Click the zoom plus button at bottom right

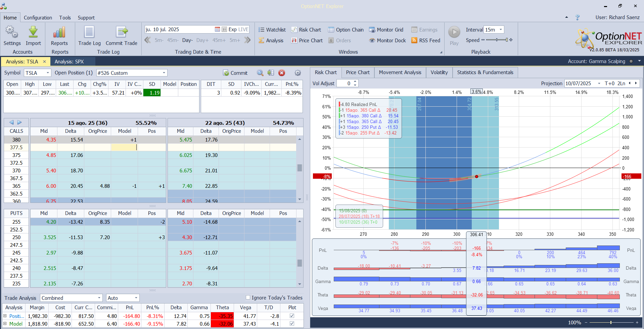637,322
